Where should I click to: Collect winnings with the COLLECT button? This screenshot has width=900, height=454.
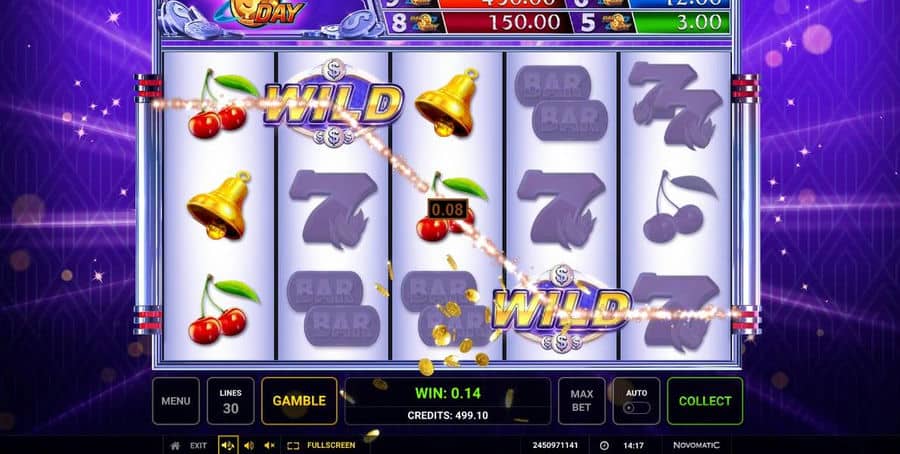point(705,401)
